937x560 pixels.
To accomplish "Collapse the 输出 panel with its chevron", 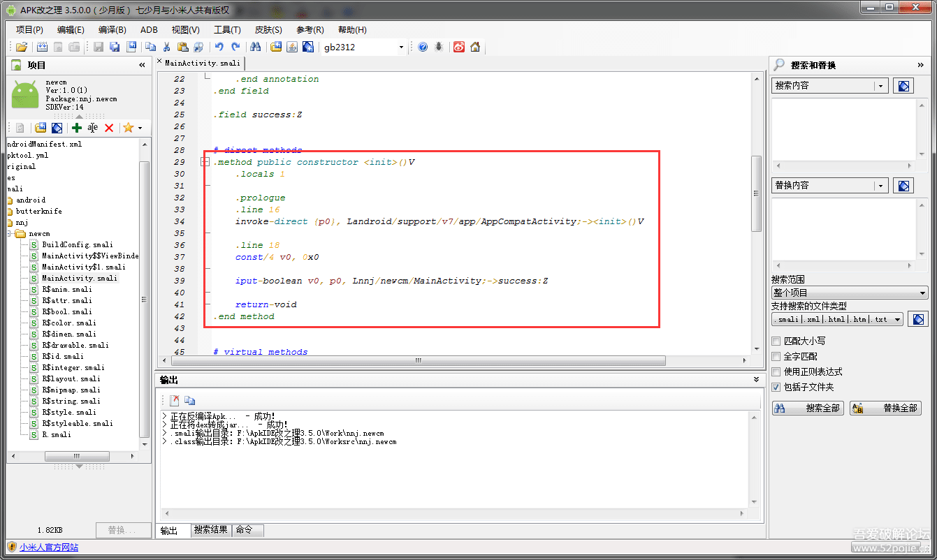I will coord(756,379).
